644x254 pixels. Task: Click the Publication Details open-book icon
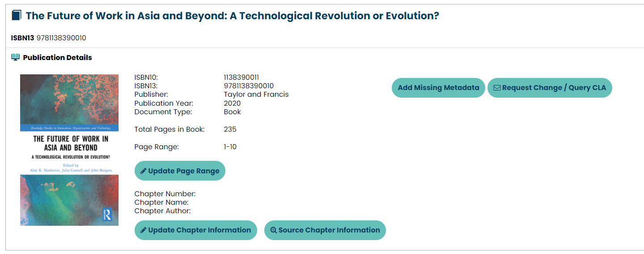[x=16, y=57]
